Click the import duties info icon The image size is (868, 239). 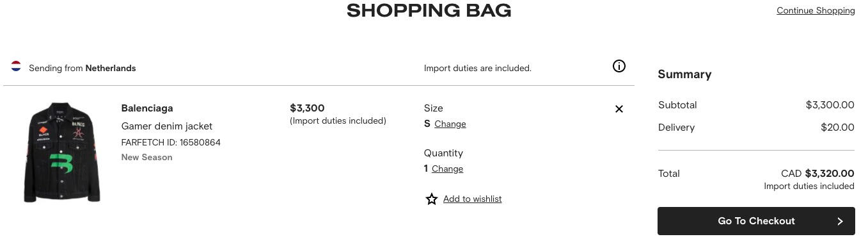tap(619, 66)
